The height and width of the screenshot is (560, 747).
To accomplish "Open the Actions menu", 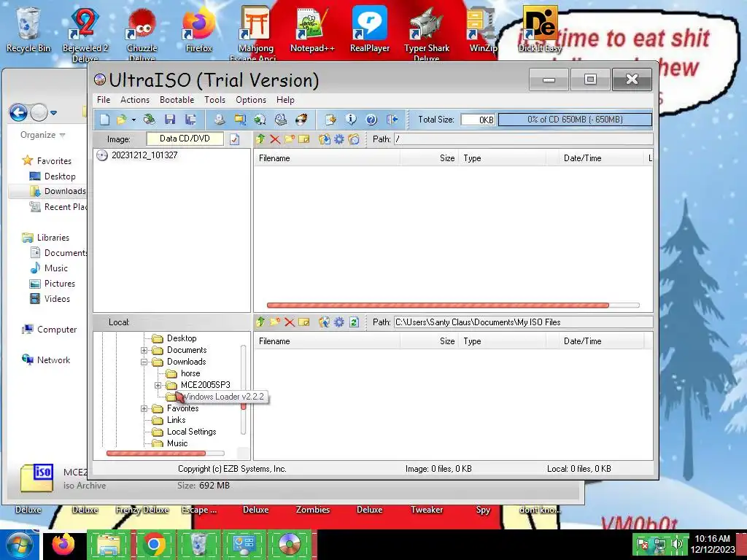I will [135, 100].
